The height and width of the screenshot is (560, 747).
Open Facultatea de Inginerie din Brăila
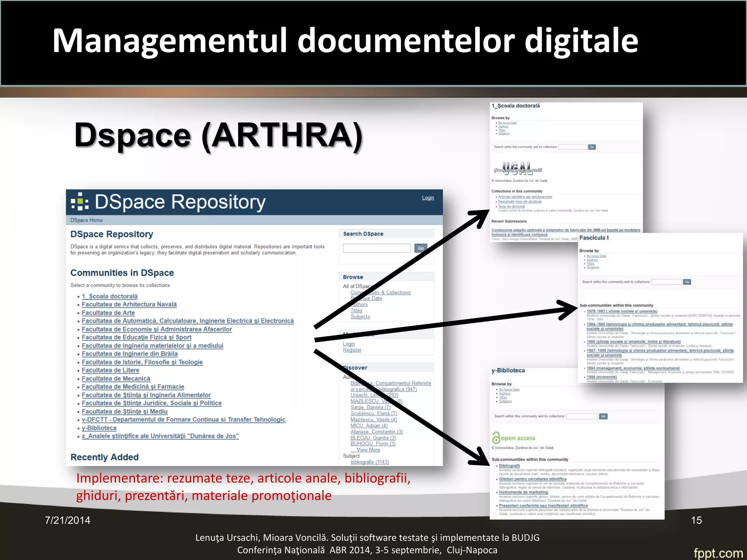click(130, 354)
